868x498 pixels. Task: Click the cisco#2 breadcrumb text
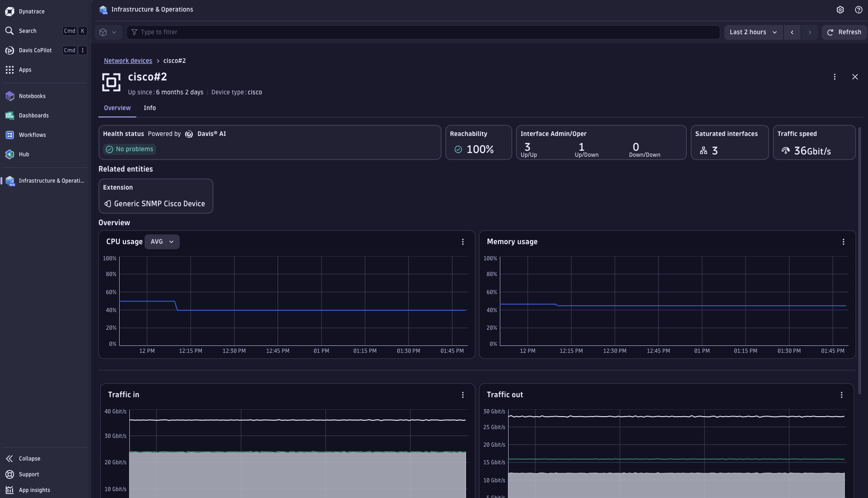(x=175, y=61)
